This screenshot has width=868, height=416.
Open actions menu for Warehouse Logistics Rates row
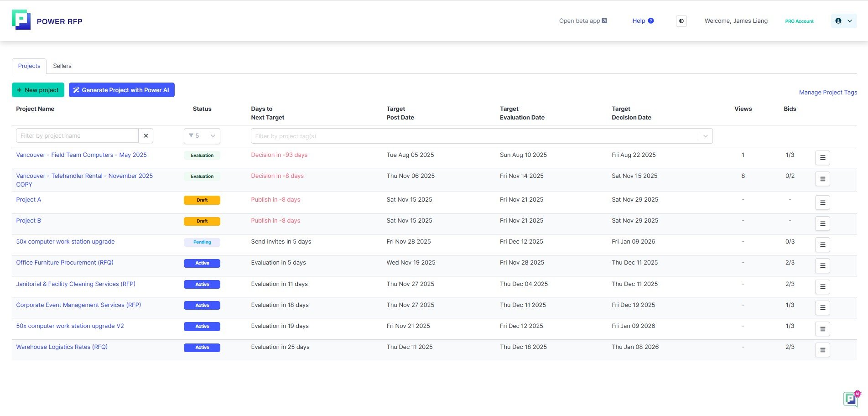point(822,350)
